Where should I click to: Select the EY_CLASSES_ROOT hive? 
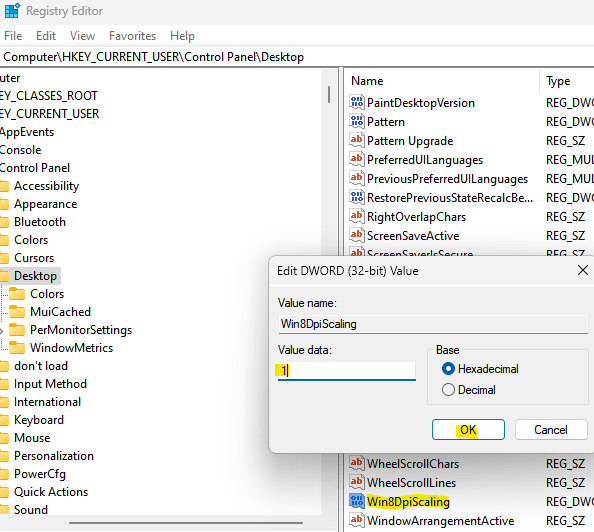[49, 95]
